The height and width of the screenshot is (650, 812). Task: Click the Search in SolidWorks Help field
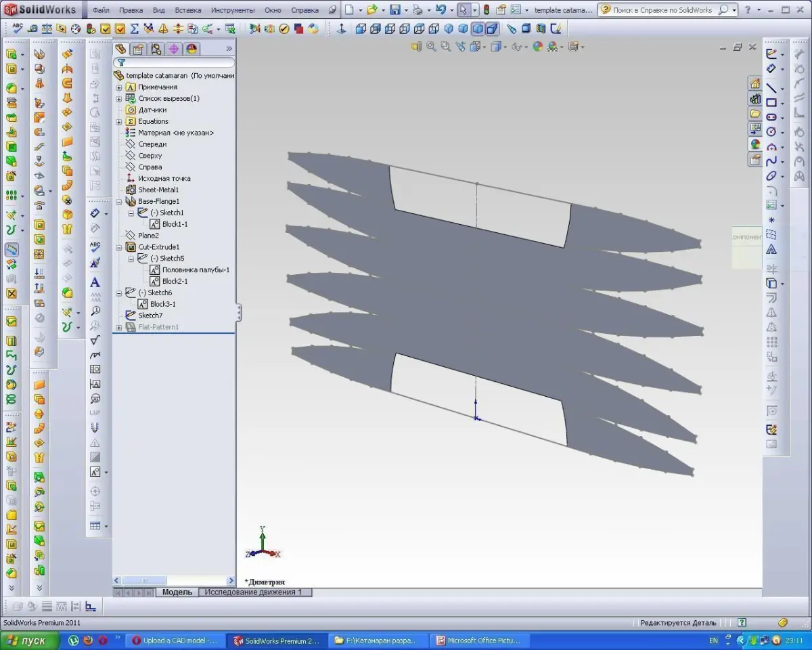pyautogui.click(x=663, y=10)
